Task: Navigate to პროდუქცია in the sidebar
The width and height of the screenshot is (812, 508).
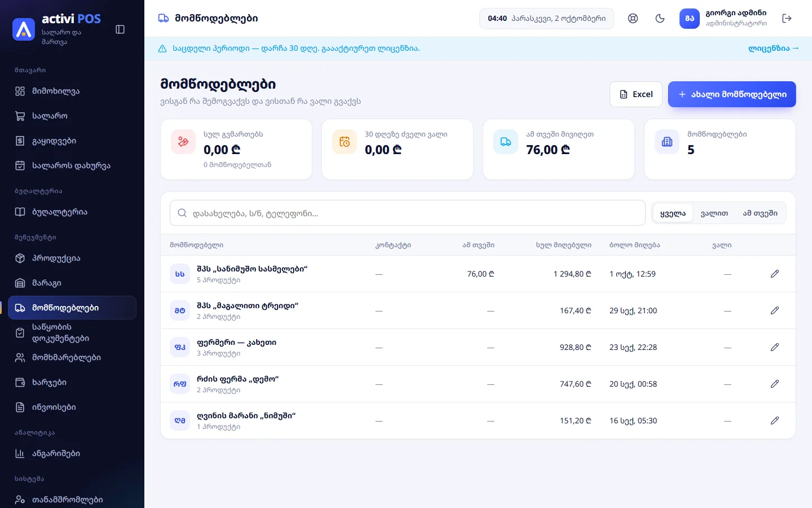Action: point(72,259)
